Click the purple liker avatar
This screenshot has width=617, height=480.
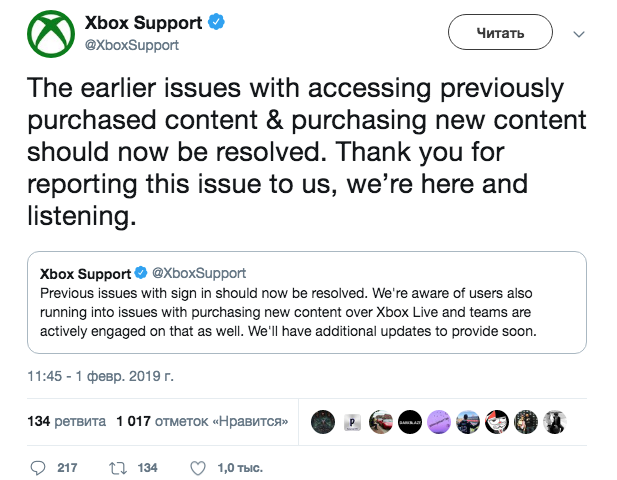pos(439,421)
